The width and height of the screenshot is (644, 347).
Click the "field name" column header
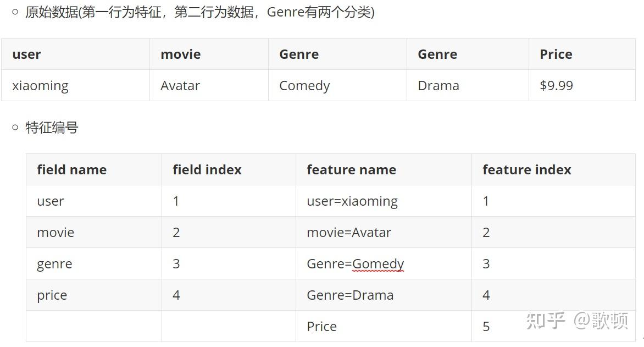click(71, 170)
